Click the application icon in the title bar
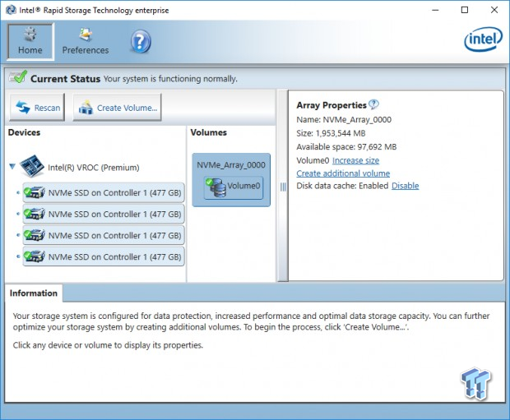The height and width of the screenshot is (420, 510). tap(11, 10)
